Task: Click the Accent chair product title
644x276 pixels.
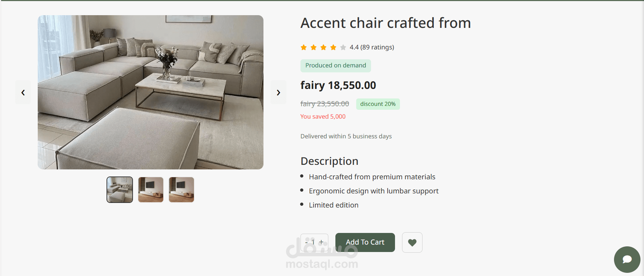Action: (385, 23)
